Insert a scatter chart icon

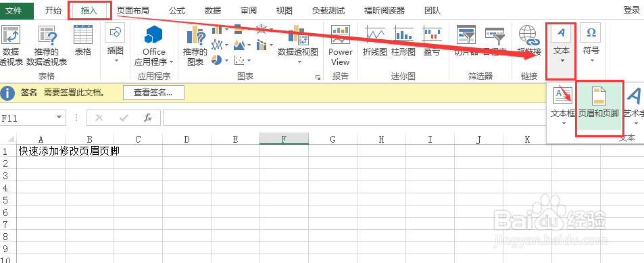tap(239, 60)
